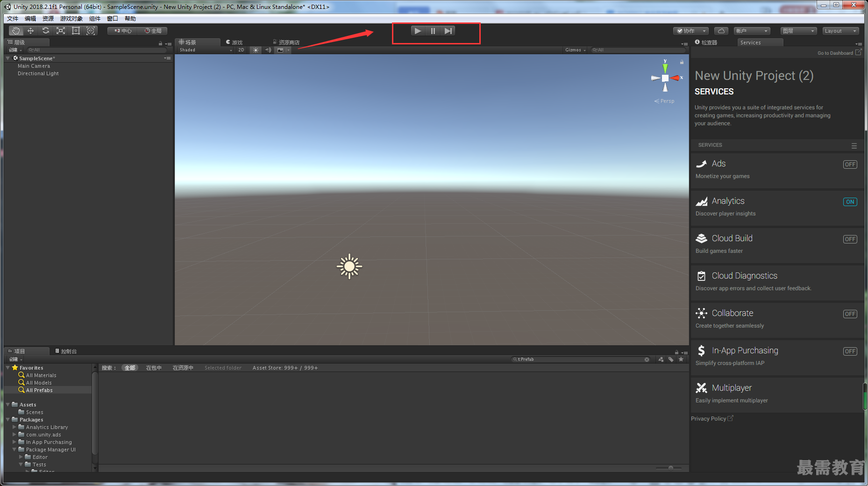Collapse the Assets folder tree
Image resolution: width=868 pixels, height=486 pixels.
(x=8, y=405)
